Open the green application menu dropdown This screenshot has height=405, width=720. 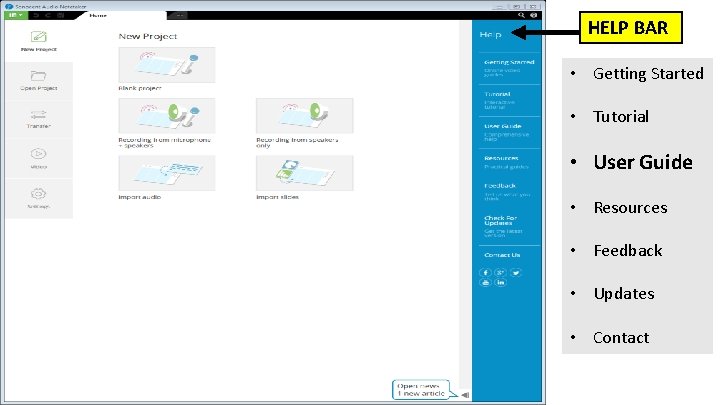(16, 15)
